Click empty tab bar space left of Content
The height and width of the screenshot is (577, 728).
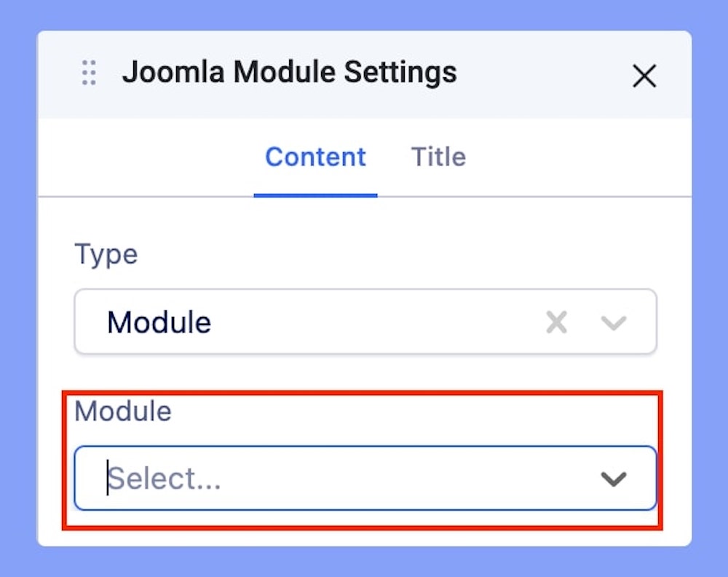(x=146, y=157)
